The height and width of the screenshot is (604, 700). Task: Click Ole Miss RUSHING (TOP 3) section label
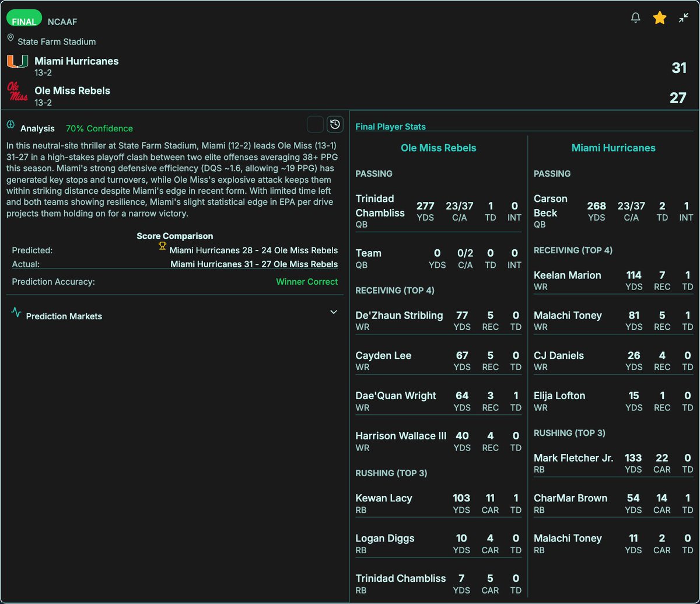[391, 473]
